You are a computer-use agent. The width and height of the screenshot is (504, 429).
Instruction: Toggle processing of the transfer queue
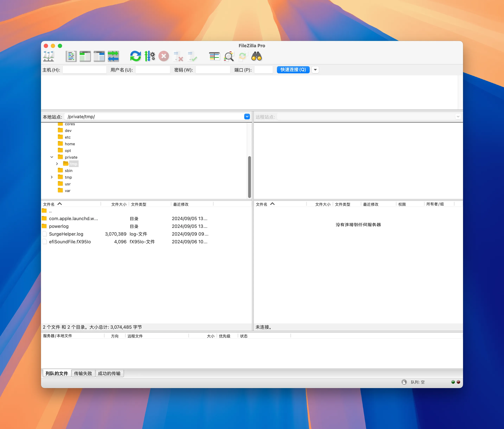150,56
